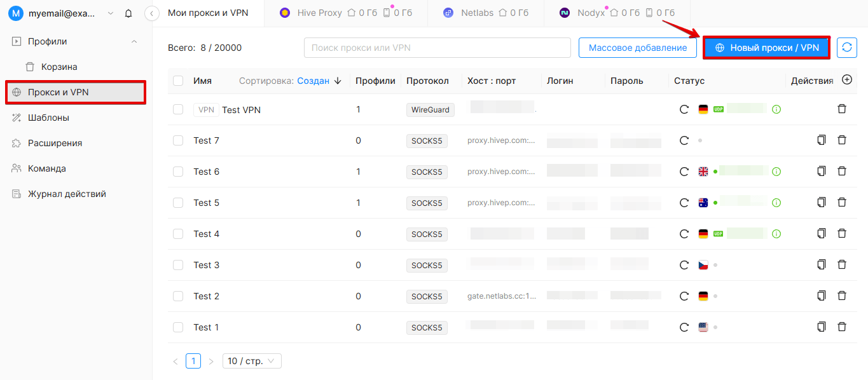This screenshot has height=380, width=868.
Task: Copy the Test 5 proxy
Action: 821,203
